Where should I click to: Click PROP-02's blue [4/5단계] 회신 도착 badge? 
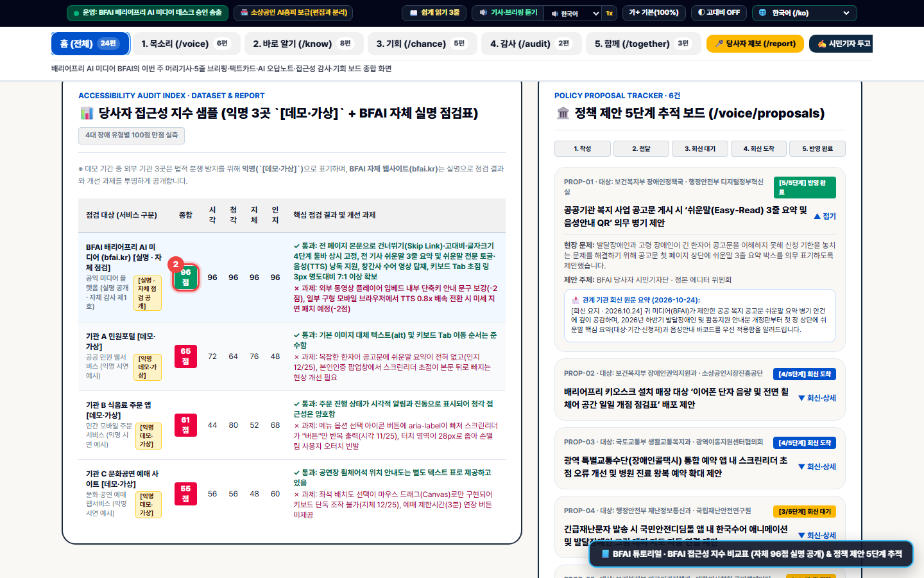(805, 374)
